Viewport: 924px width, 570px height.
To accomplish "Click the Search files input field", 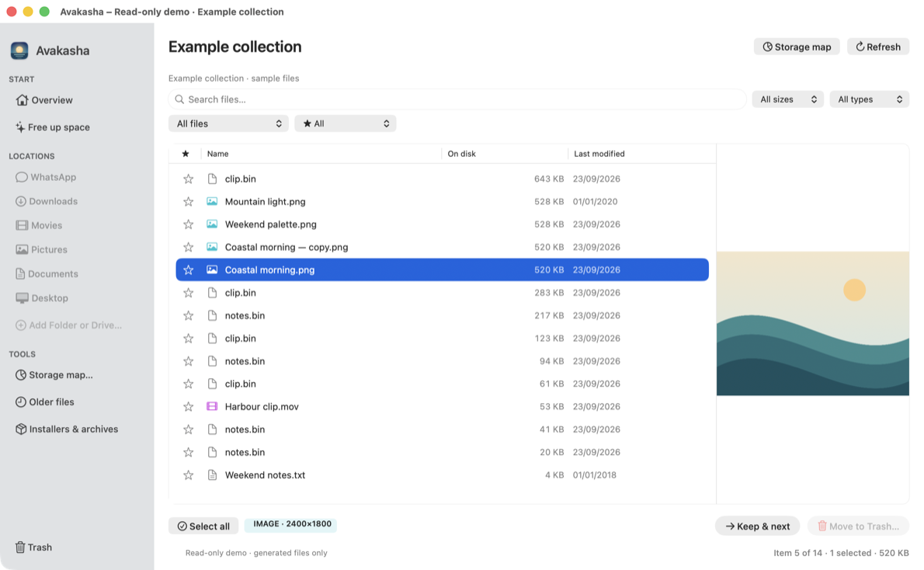I will [457, 99].
